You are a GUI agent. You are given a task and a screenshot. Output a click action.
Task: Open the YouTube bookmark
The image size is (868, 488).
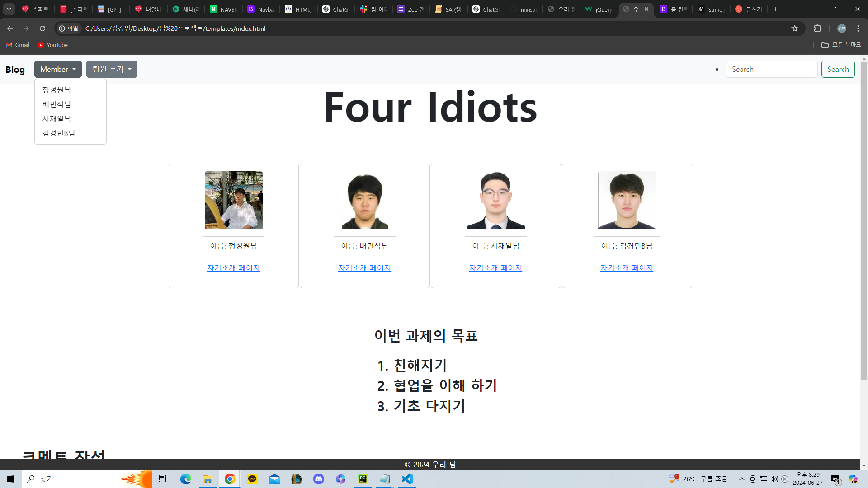click(x=52, y=45)
